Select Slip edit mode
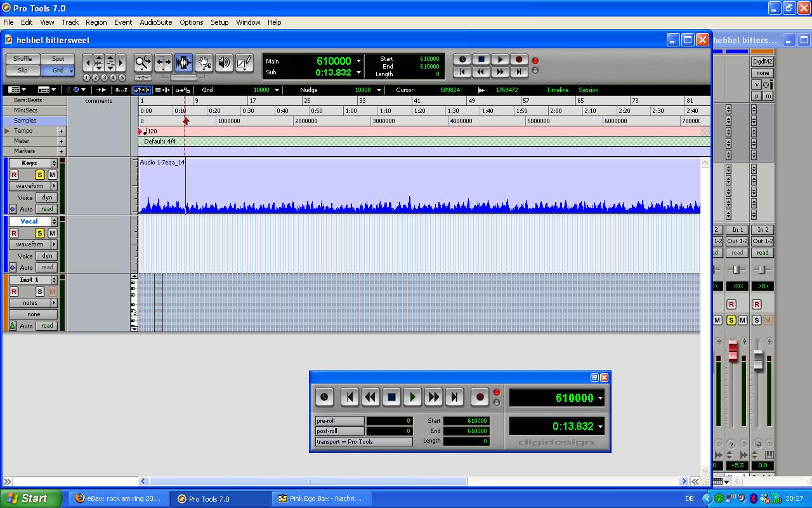812x508 pixels. (x=23, y=70)
